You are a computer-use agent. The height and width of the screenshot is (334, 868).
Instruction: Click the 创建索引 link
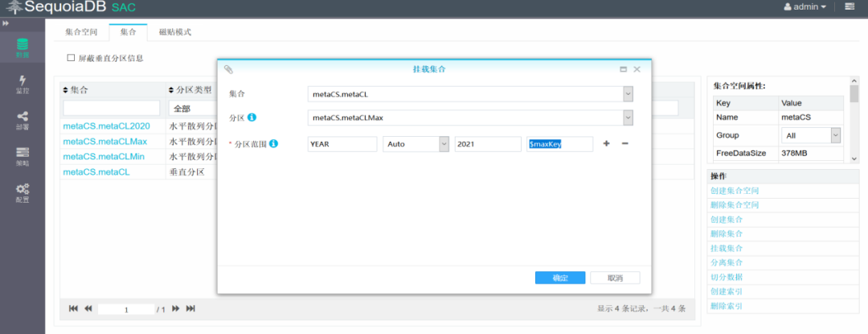(x=727, y=291)
